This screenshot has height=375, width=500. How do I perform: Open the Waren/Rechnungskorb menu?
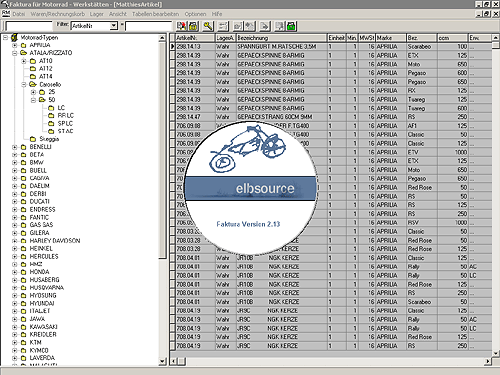[58, 14]
